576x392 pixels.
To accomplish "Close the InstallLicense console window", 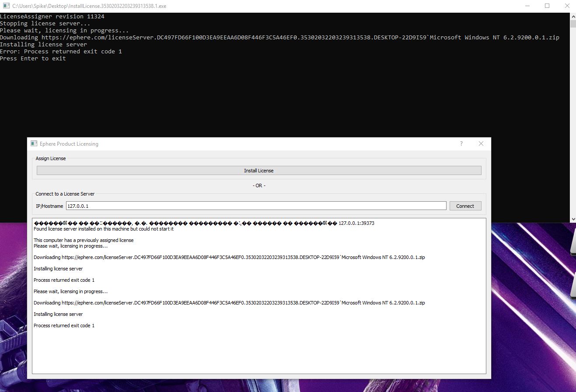I will 567,6.
